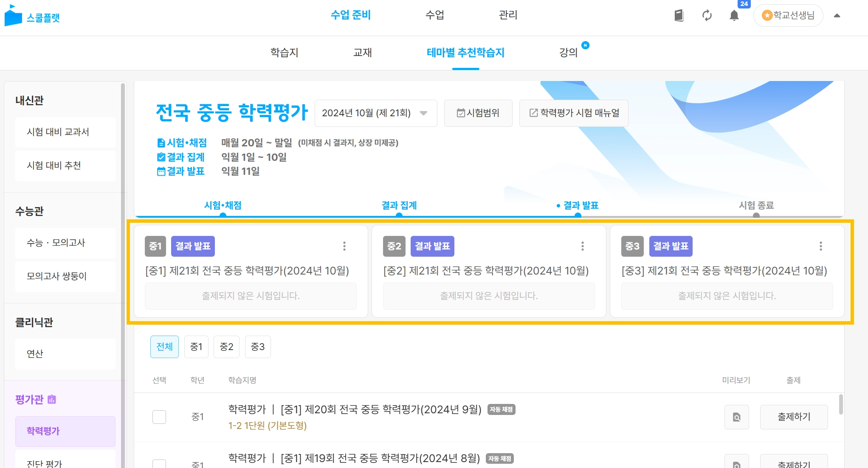The image size is (868, 468).
Task: Preview the 제20회 학력평가 worksheet
Action: click(x=737, y=417)
